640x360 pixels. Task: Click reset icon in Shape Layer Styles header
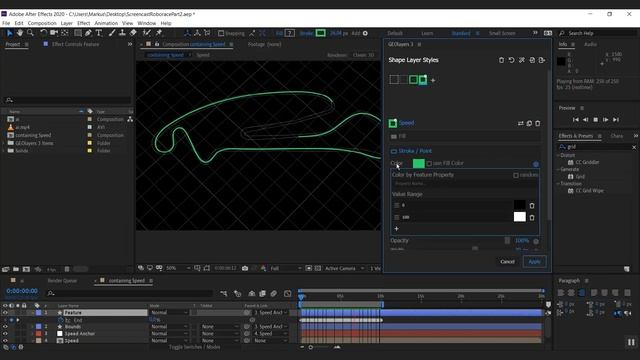coord(511,60)
